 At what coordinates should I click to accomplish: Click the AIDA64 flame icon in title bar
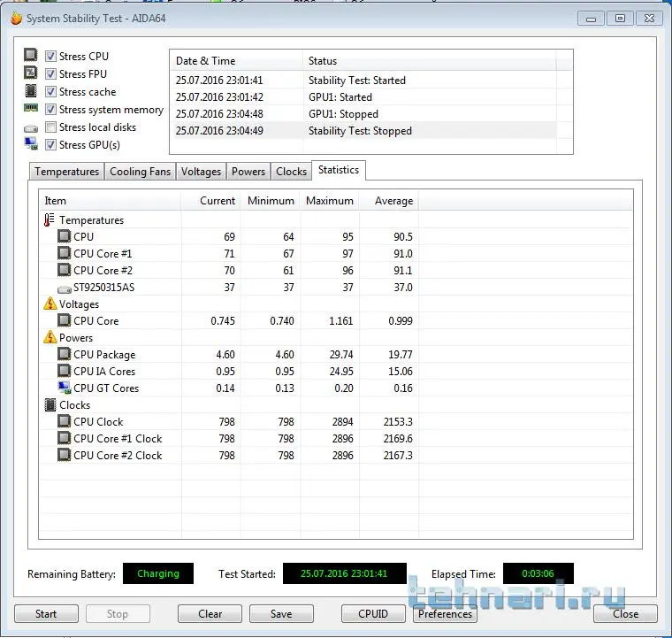[16, 18]
